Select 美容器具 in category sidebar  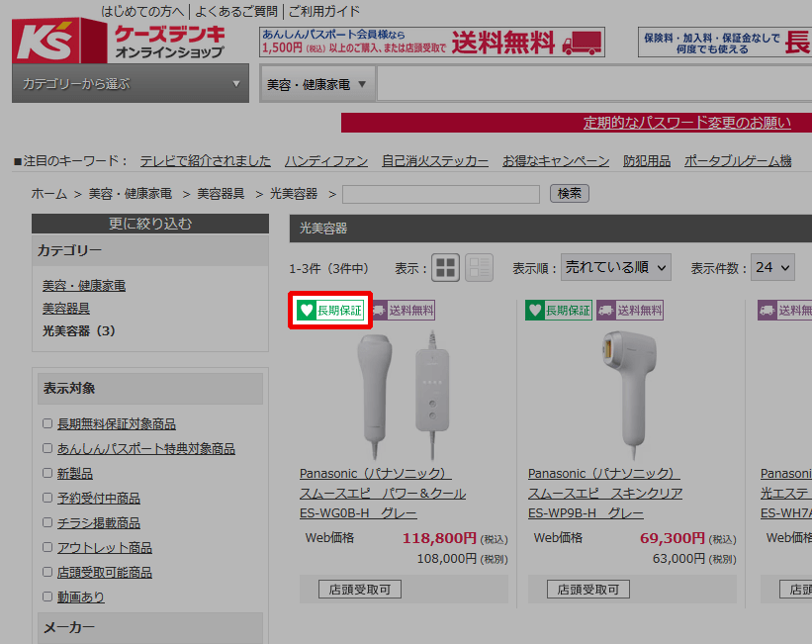pyautogui.click(x=65, y=309)
